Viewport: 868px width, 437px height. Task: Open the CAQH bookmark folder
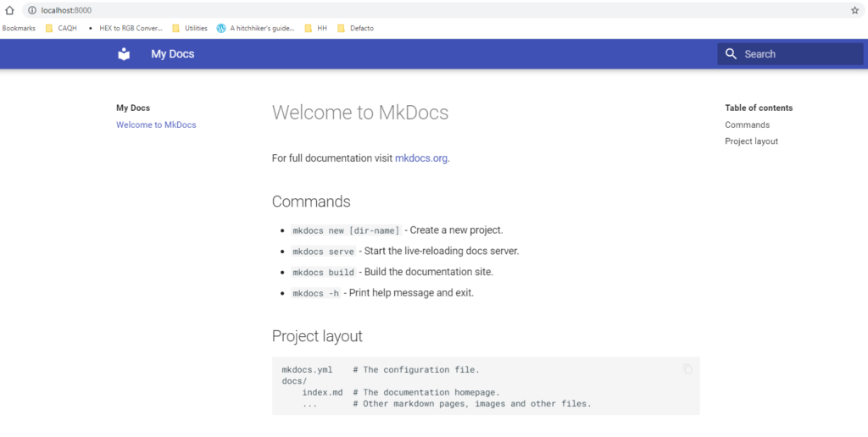coord(61,28)
